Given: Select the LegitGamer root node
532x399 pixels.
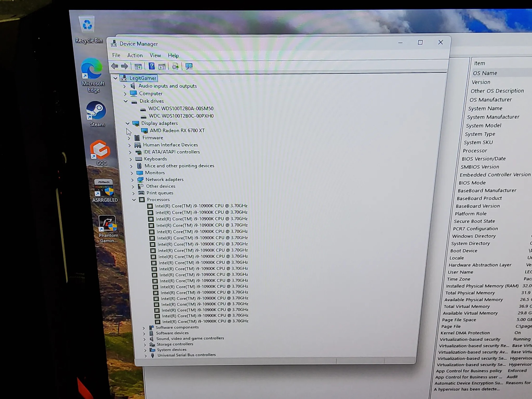Looking at the screenshot, I should (x=143, y=78).
